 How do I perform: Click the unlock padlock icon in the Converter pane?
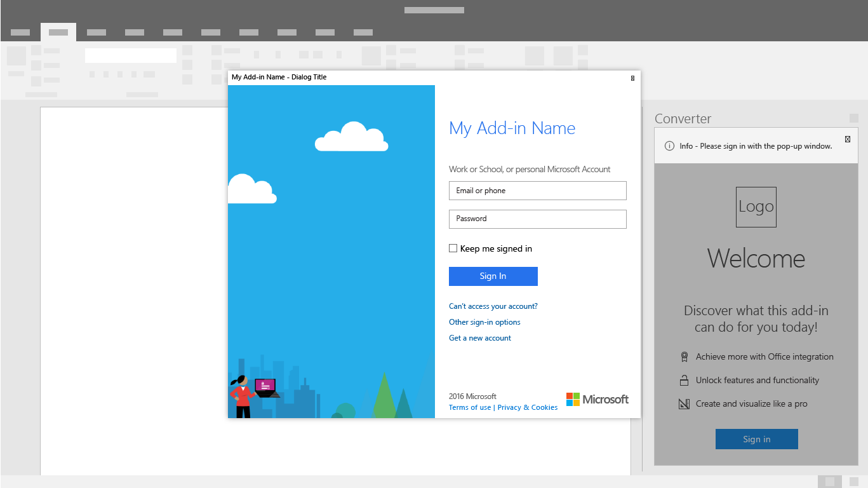[x=684, y=380]
